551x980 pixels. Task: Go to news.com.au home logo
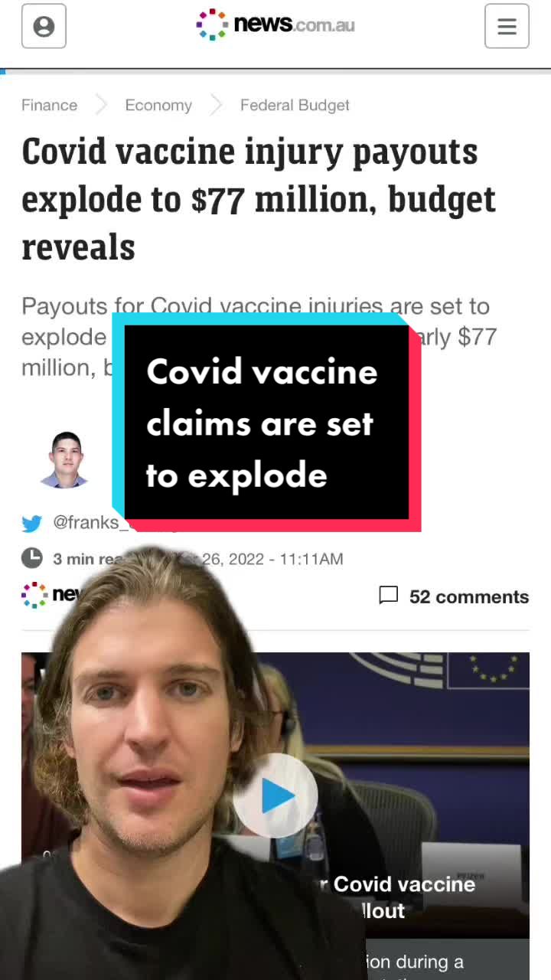[275, 24]
